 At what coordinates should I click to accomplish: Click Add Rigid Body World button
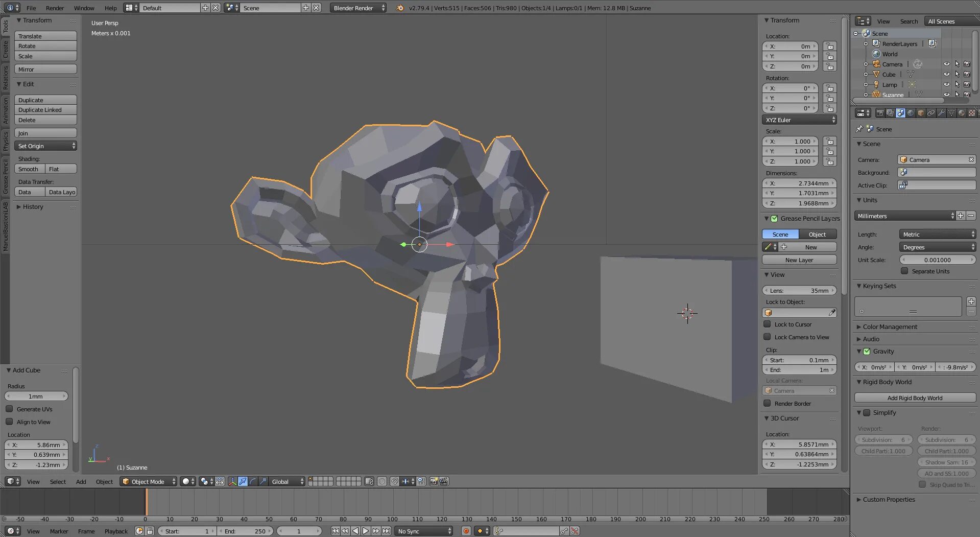tap(915, 398)
